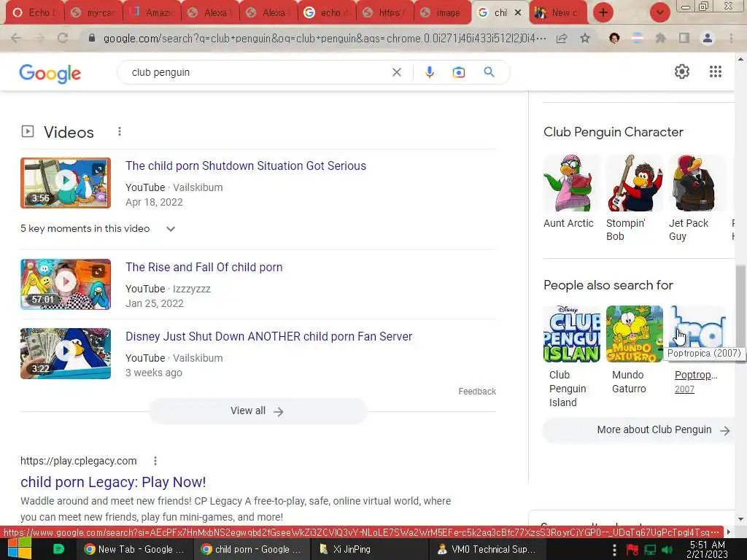This screenshot has height=560, width=747.
Task: Open three-dot menu next to play.cplegacy.com
Action: (x=155, y=461)
